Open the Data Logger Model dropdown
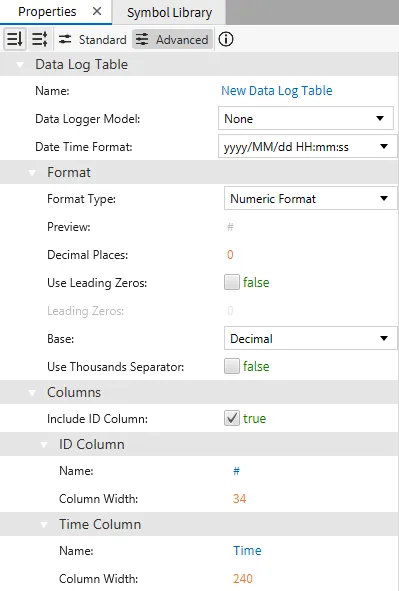The image size is (399, 591). click(x=306, y=119)
